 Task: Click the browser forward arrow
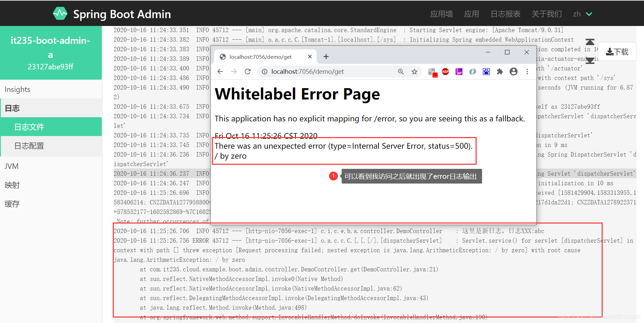click(234, 71)
